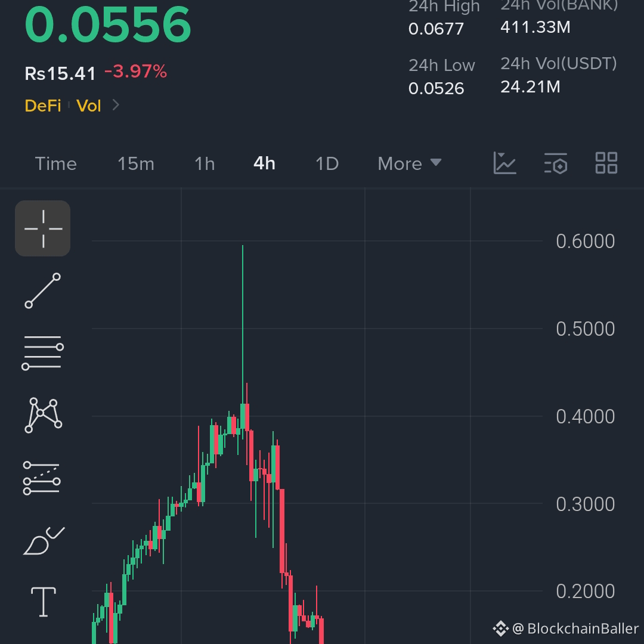
Task: Select the brush drawing tool
Action: coord(44,540)
